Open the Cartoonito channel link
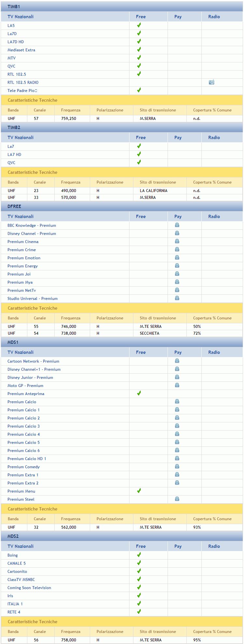The image size is (244, 644). (x=17, y=572)
